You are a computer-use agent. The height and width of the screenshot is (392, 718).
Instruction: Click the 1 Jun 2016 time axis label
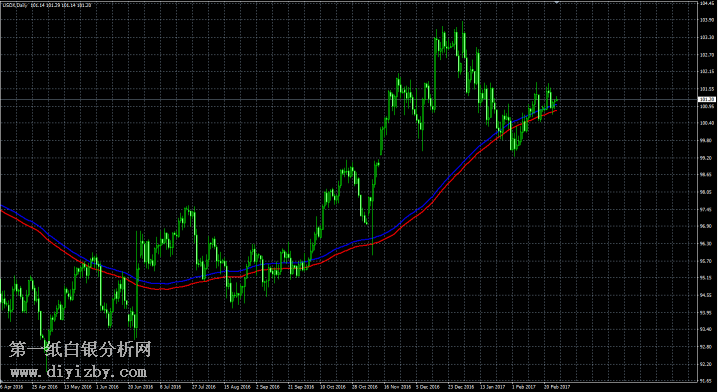click(x=108, y=387)
